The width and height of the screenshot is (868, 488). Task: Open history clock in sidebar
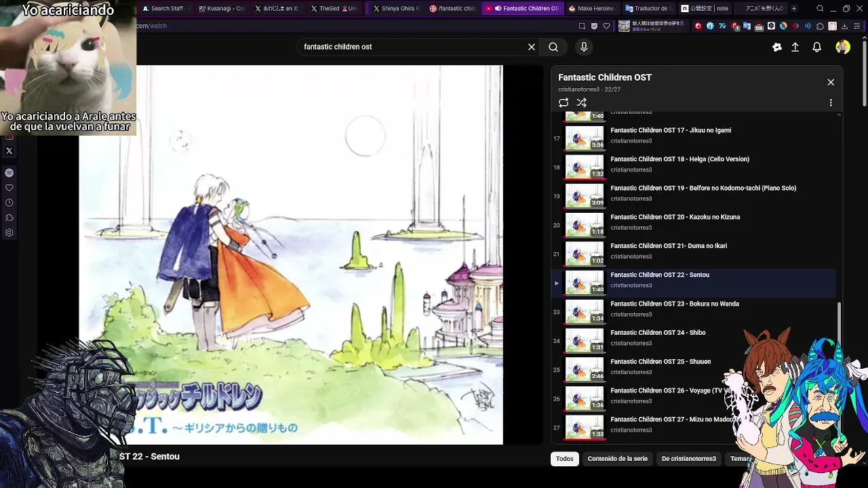click(x=9, y=203)
